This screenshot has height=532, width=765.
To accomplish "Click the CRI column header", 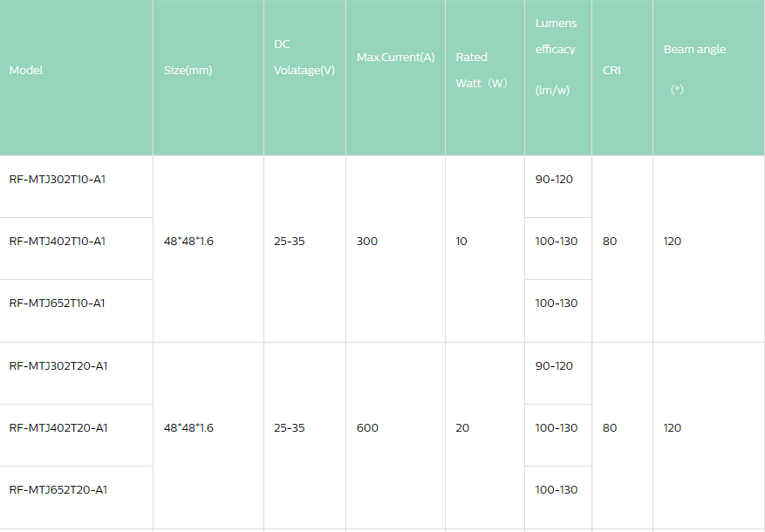I will pos(611,70).
